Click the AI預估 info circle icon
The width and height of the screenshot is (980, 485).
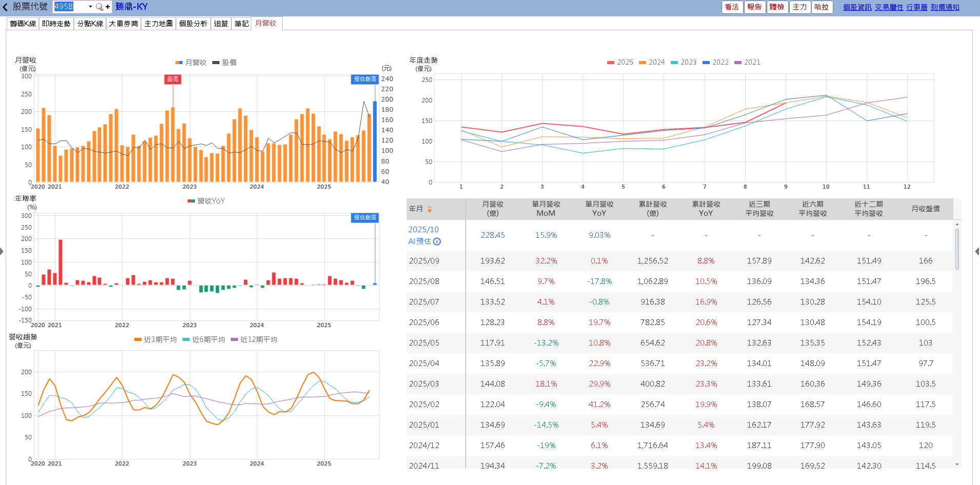pyautogui.click(x=437, y=241)
